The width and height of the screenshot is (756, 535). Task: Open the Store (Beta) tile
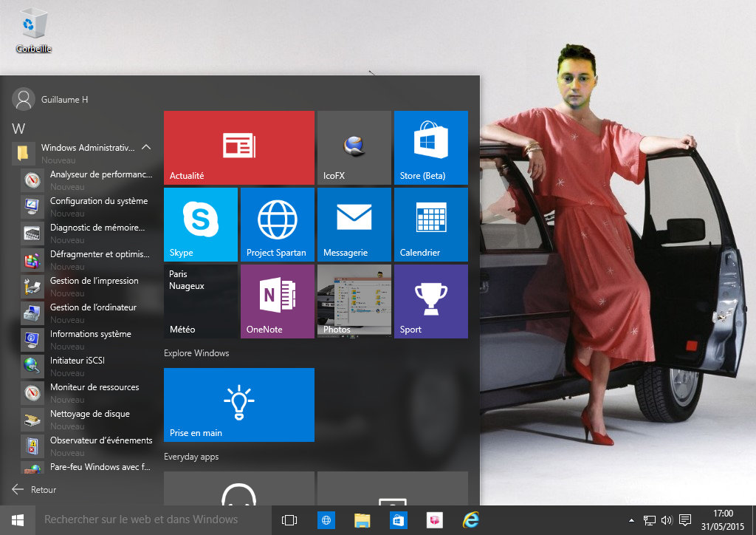click(x=430, y=148)
